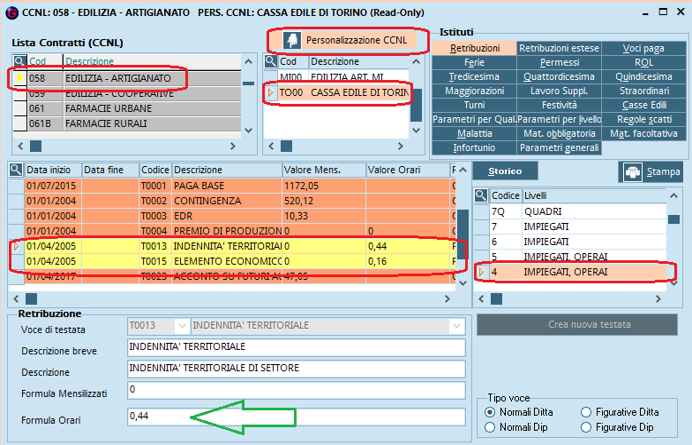The width and height of the screenshot is (692, 445).
Task: Open the Turni tab
Action: tap(474, 105)
